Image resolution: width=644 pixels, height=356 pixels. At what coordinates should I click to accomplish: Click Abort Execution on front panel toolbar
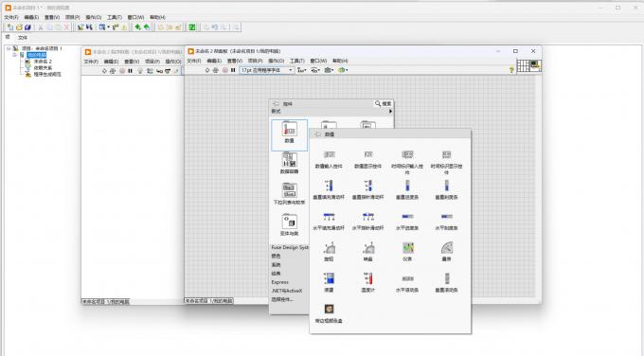click(224, 70)
